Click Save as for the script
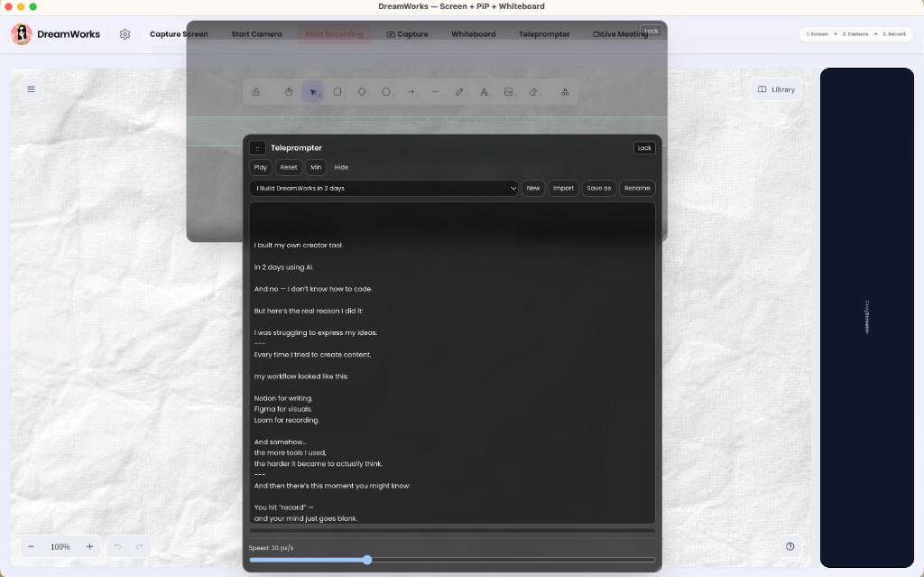Screen dimensions: 924x577 (599, 188)
